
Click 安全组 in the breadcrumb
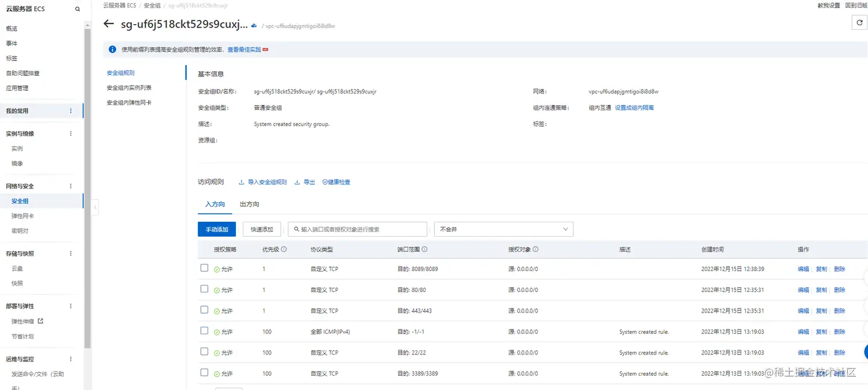(x=152, y=5)
